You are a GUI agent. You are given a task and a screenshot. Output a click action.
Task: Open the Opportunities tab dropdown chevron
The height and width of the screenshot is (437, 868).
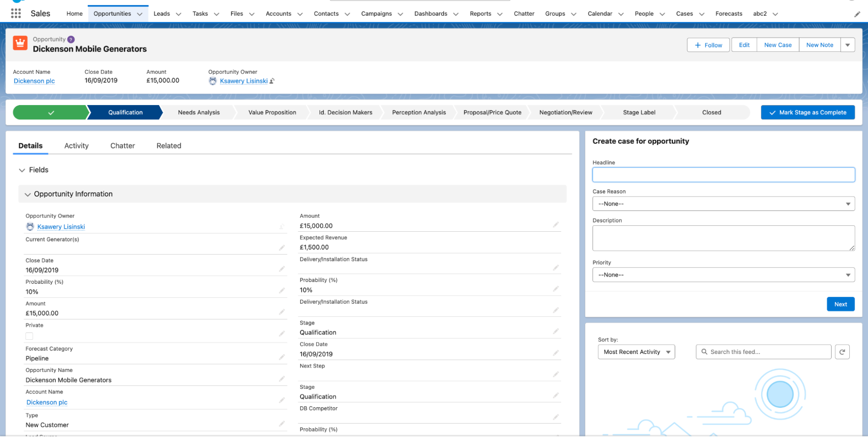[x=140, y=14]
